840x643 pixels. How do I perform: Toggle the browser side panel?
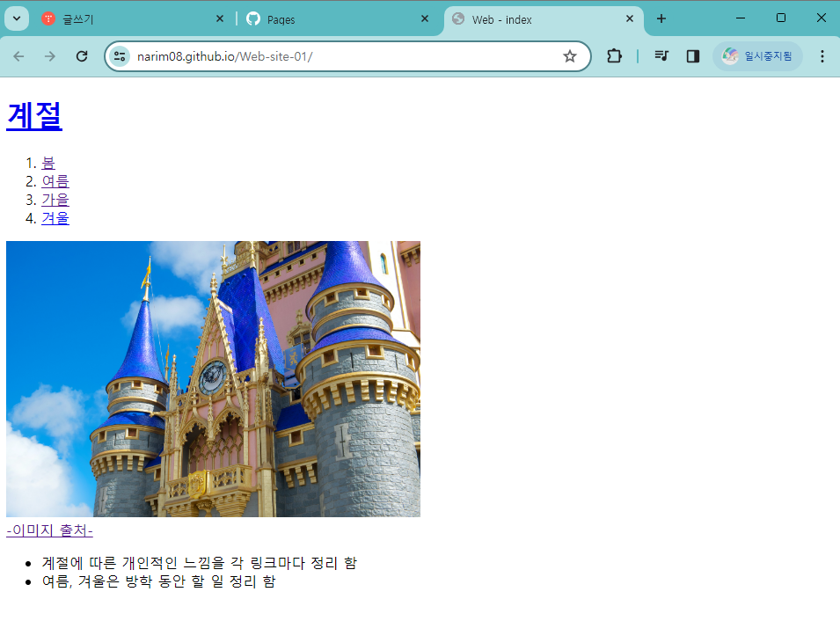pyautogui.click(x=693, y=56)
